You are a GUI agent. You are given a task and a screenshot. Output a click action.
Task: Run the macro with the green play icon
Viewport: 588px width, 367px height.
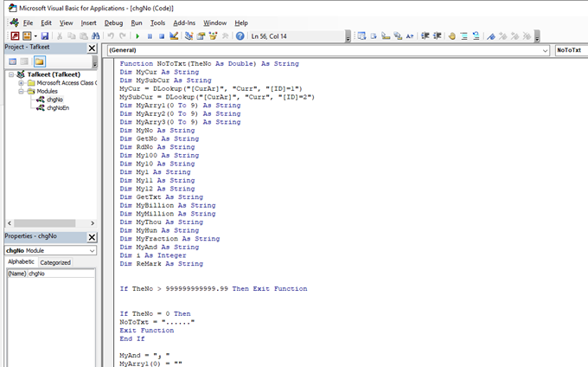137,36
